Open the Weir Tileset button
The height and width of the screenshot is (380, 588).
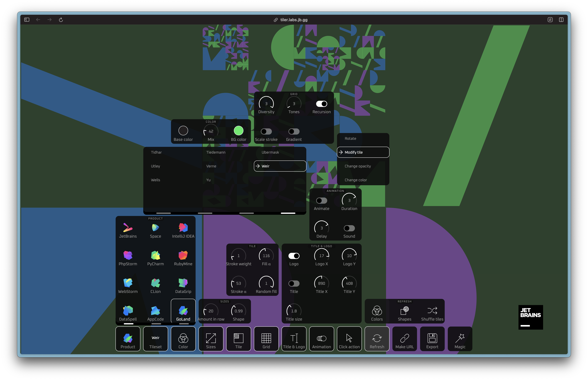tap(155, 339)
